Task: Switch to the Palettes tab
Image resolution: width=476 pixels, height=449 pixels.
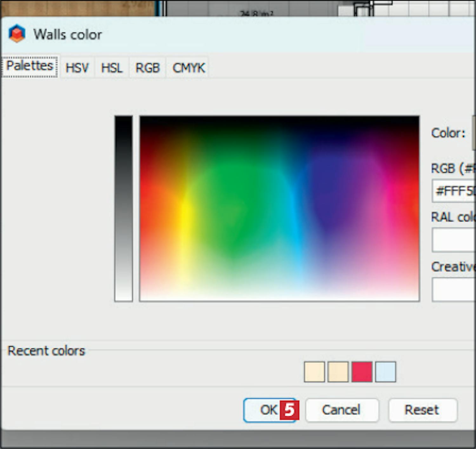Action: click(30, 66)
